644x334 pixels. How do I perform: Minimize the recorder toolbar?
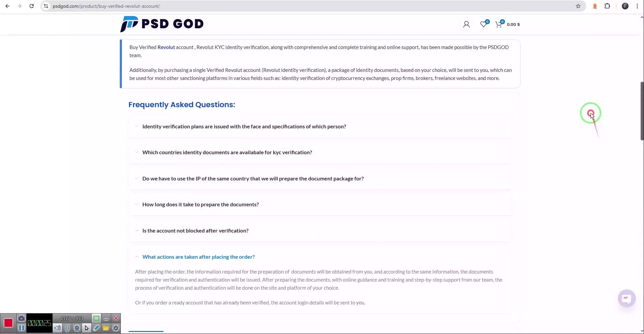pyautogui.click(x=106, y=318)
